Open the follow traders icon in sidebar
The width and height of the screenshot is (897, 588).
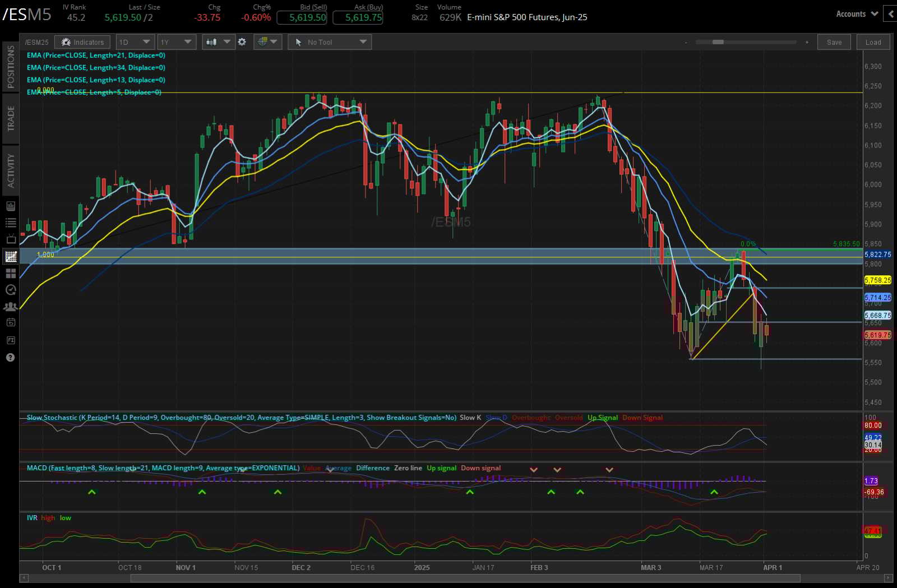pos(10,307)
